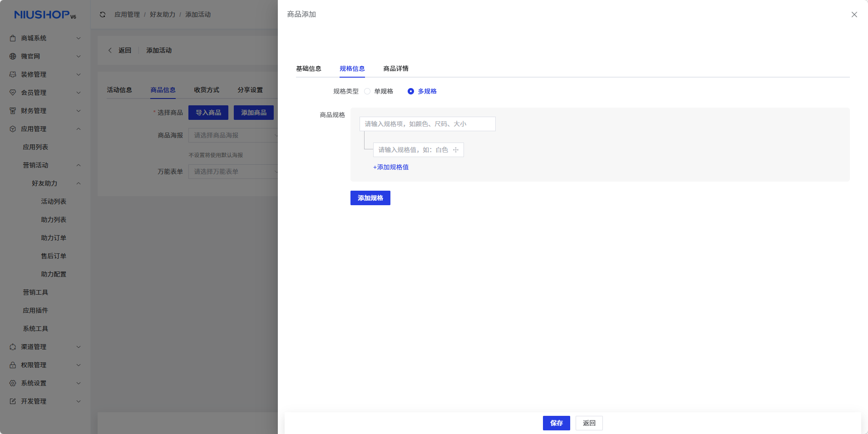Image resolution: width=868 pixels, height=434 pixels.
Task: Click the 应用管理 cube icon
Action: (13, 129)
